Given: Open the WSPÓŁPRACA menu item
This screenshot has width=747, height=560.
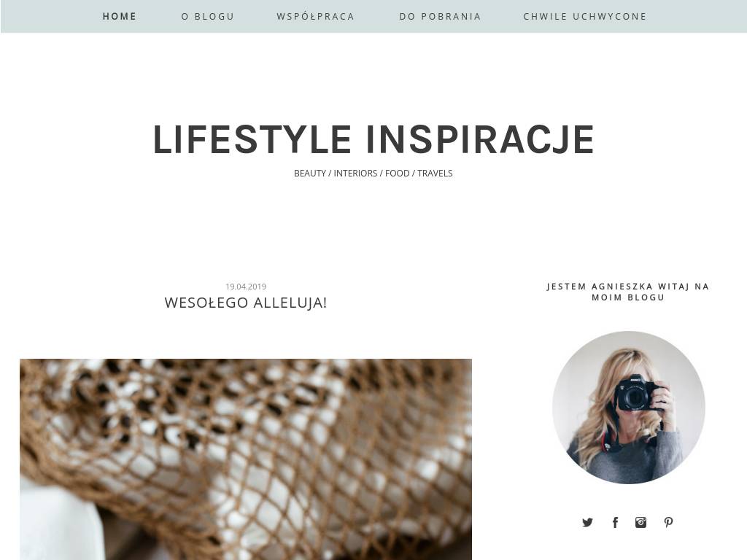Looking at the screenshot, I should point(315,16).
